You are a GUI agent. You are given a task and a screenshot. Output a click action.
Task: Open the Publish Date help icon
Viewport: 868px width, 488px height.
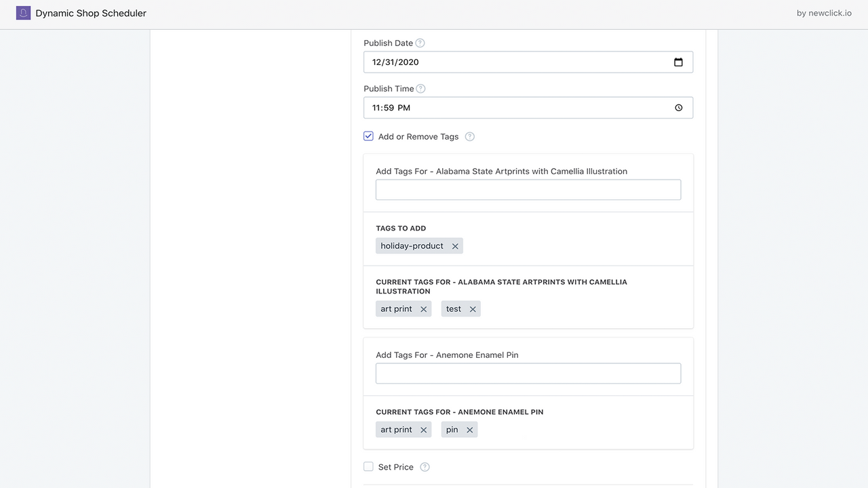click(420, 43)
